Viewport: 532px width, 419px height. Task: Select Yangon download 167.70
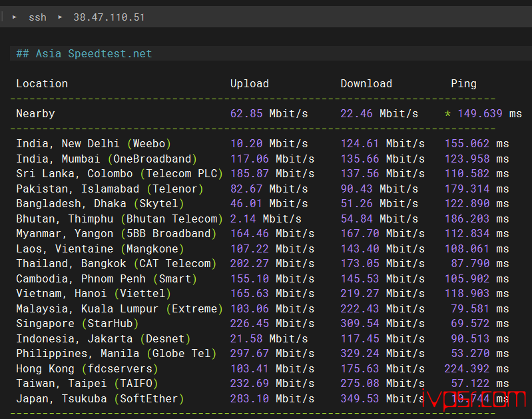(x=360, y=234)
